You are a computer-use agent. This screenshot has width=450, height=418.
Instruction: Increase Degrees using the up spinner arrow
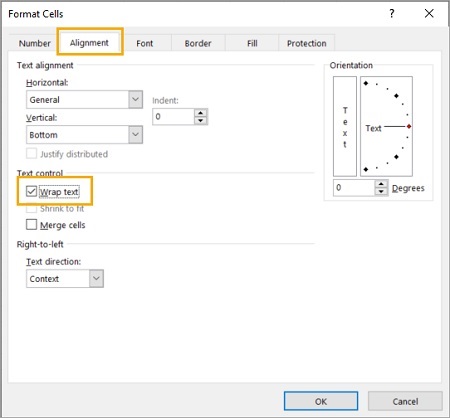click(381, 184)
